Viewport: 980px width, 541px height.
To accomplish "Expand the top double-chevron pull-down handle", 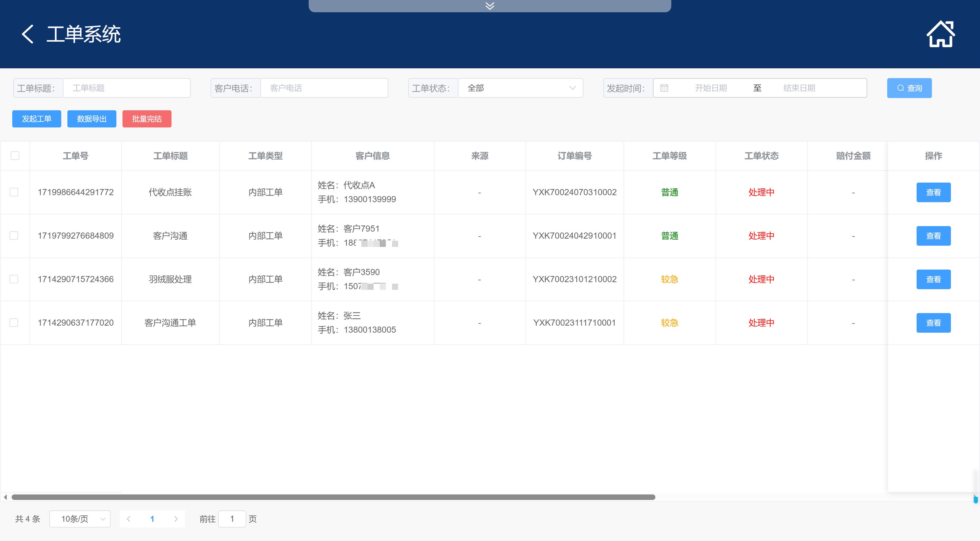I will 490,6.
